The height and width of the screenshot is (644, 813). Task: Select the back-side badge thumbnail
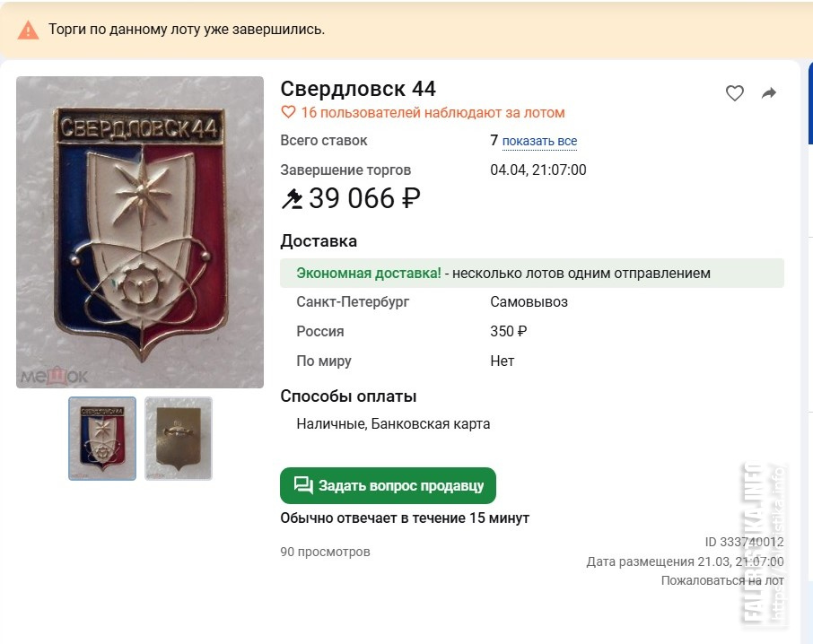[x=179, y=439]
